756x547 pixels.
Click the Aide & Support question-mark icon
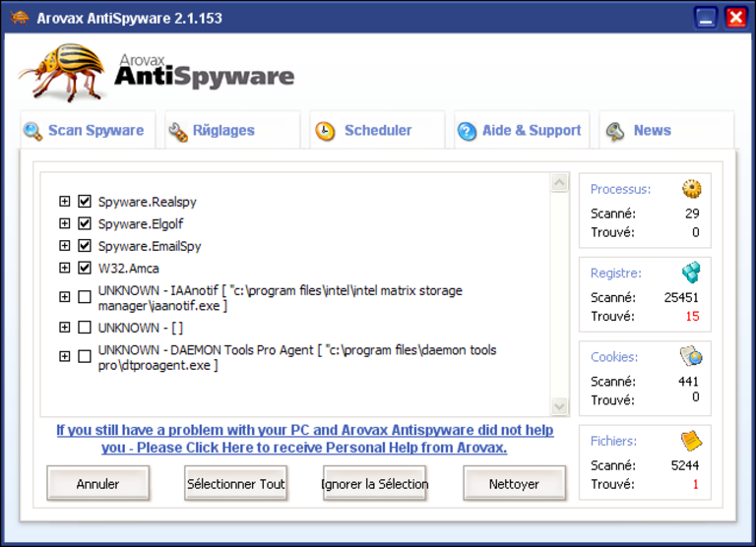click(467, 131)
